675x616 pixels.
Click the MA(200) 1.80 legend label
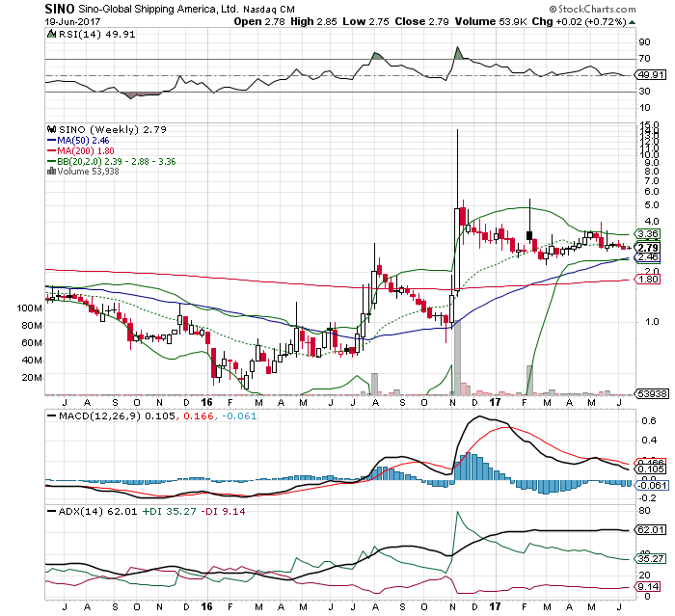coord(86,151)
